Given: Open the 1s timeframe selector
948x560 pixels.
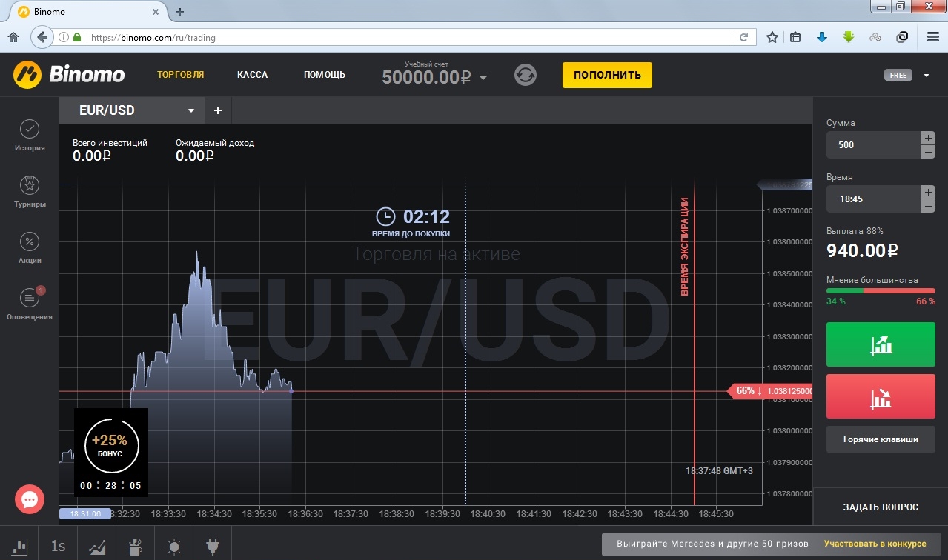Looking at the screenshot, I should point(58,547).
